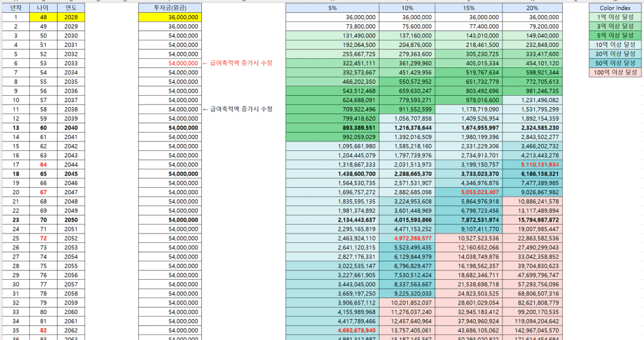Select the red 54,000,000 investment cell

(x=169, y=63)
